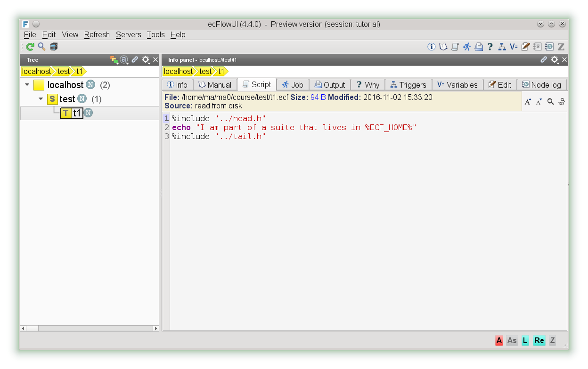Increase font size in script viewer

528,102
